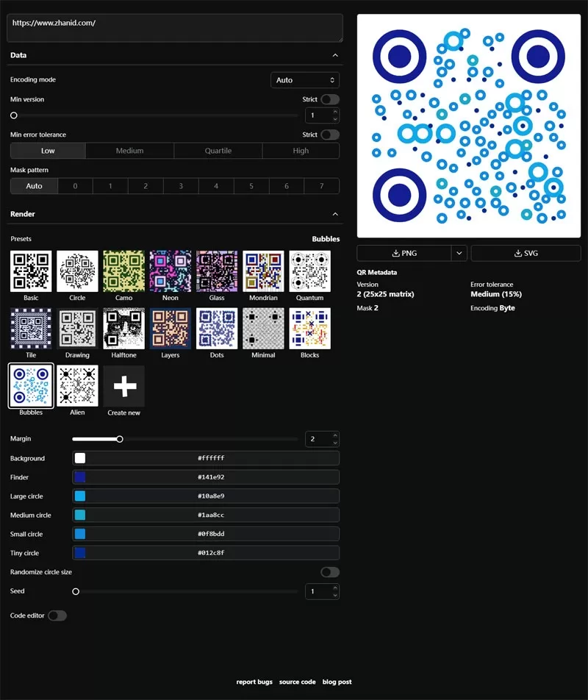Click the URL text input field
The width and height of the screenshot is (588, 700).
pos(175,27)
